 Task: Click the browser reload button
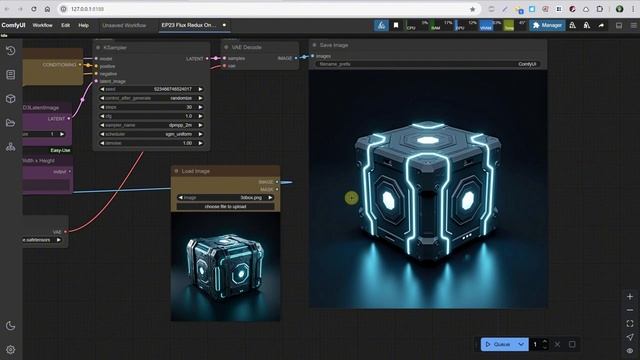pos(33,9)
